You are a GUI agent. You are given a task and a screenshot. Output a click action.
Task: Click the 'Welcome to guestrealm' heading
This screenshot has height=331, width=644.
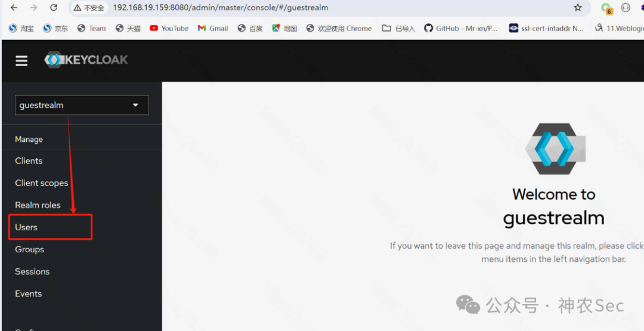click(553, 206)
